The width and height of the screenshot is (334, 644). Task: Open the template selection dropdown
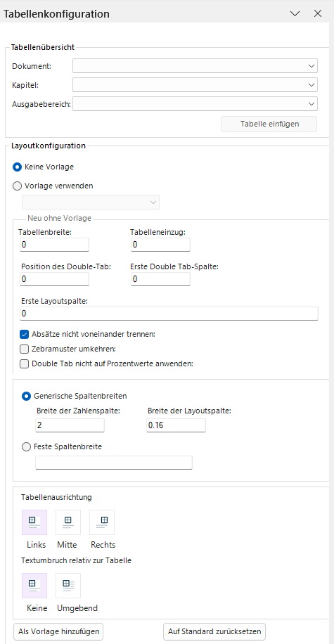click(91, 202)
